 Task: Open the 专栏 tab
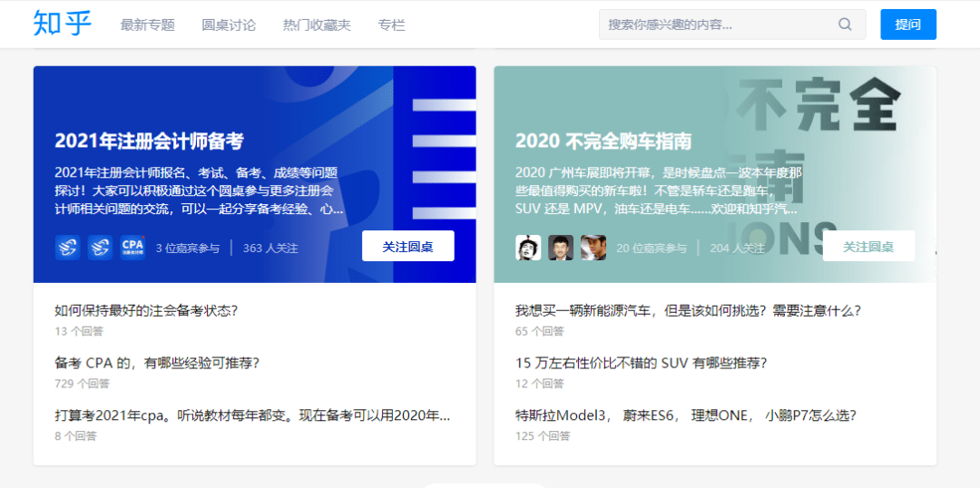click(x=392, y=25)
